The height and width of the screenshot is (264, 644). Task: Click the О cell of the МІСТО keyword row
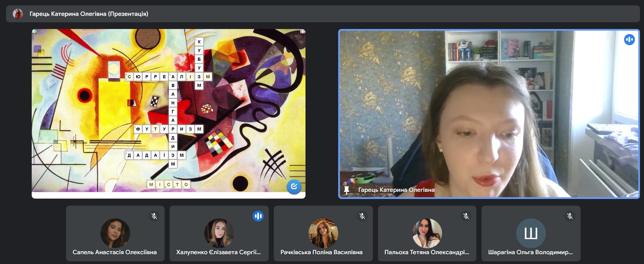coord(186,185)
